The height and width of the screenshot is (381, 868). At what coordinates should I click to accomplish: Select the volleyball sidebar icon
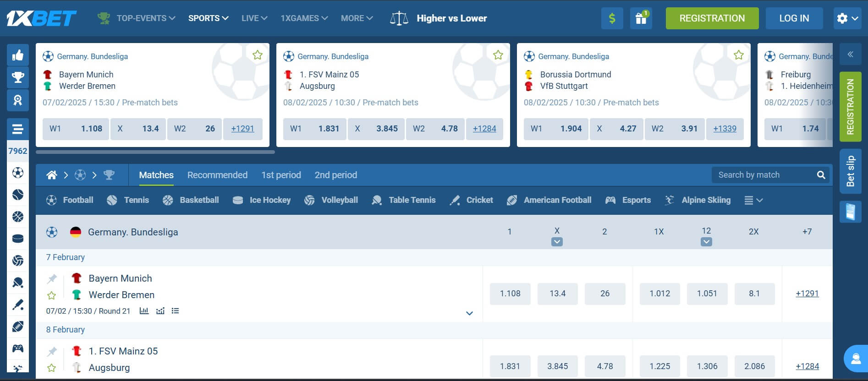[x=18, y=261]
